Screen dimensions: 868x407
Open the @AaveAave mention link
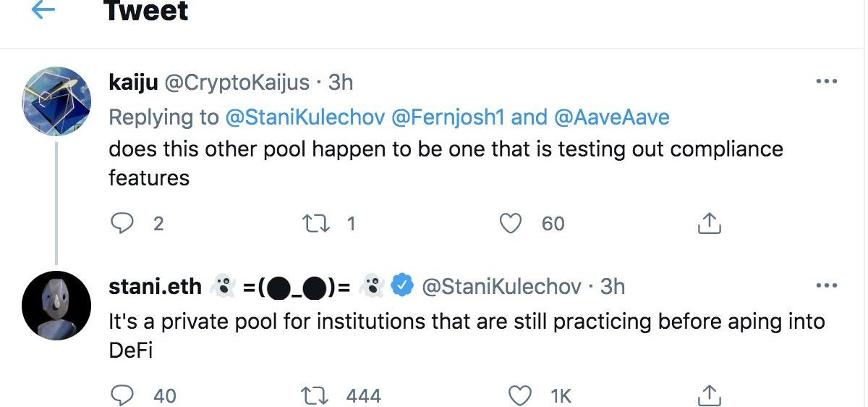point(612,117)
